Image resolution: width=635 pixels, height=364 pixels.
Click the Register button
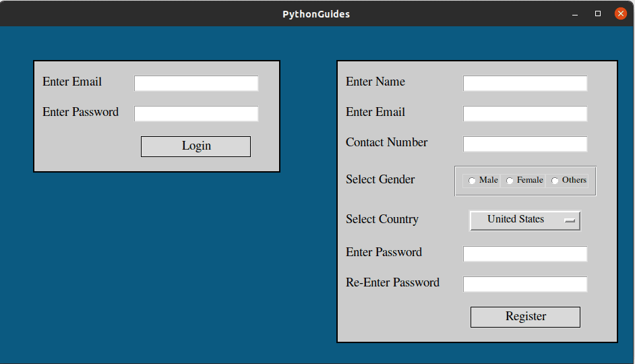[x=525, y=317]
